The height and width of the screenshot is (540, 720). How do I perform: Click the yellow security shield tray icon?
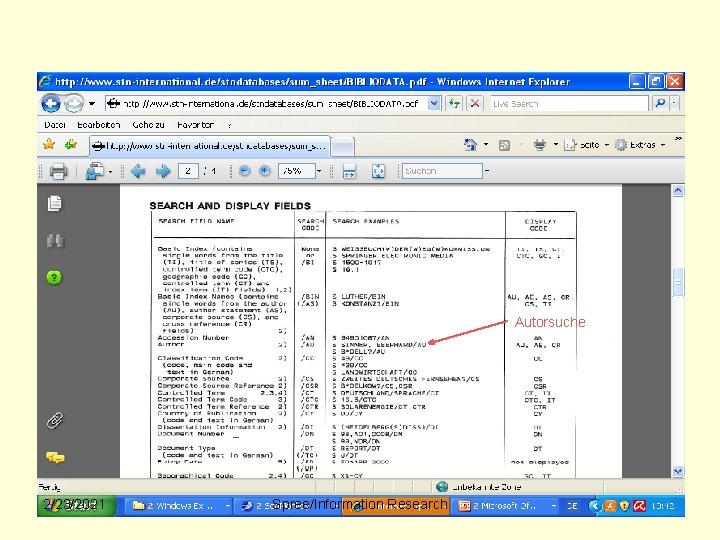pos(624,506)
